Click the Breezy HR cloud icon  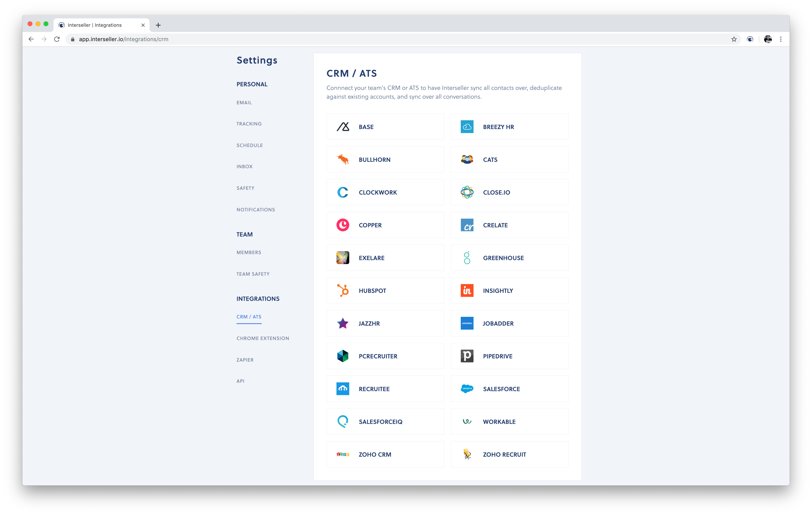pyautogui.click(x=467, y=127)
